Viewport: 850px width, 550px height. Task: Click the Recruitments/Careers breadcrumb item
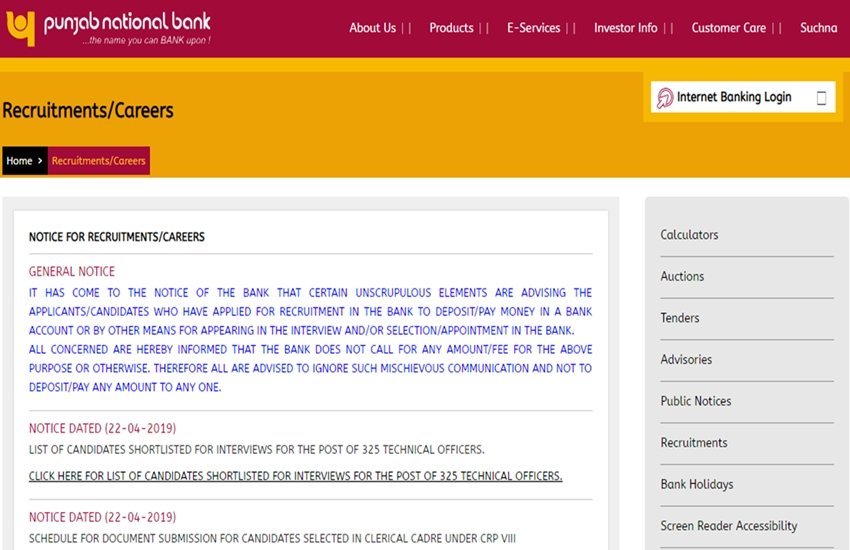(x=98, y=161)
